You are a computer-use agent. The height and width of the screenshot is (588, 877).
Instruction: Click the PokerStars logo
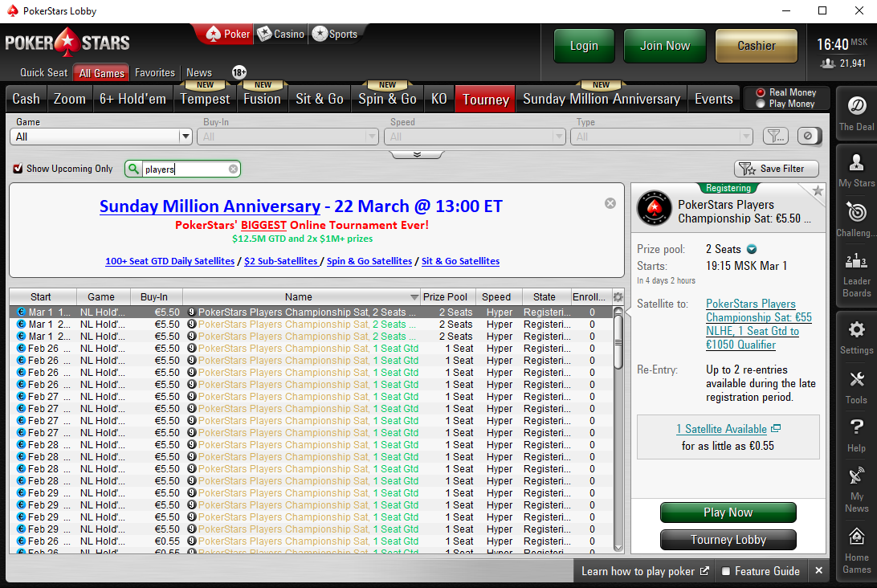coord(67,43)
